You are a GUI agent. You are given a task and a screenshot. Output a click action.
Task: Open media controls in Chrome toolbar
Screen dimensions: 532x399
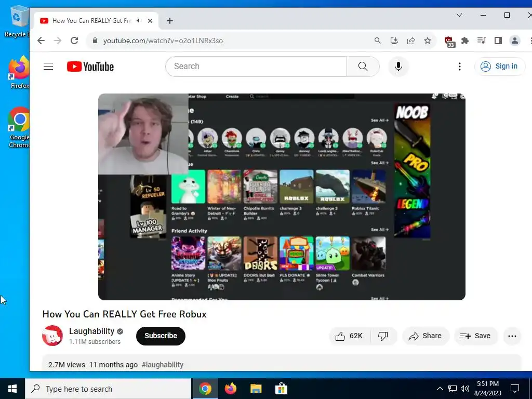click(x=482, y=41)
